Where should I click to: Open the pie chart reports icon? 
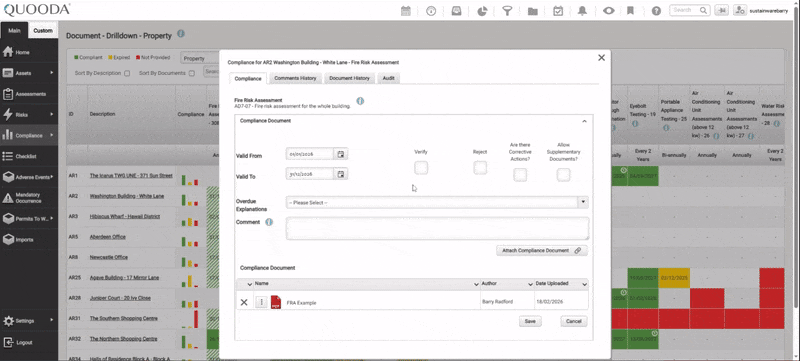[x=482, y=11]
